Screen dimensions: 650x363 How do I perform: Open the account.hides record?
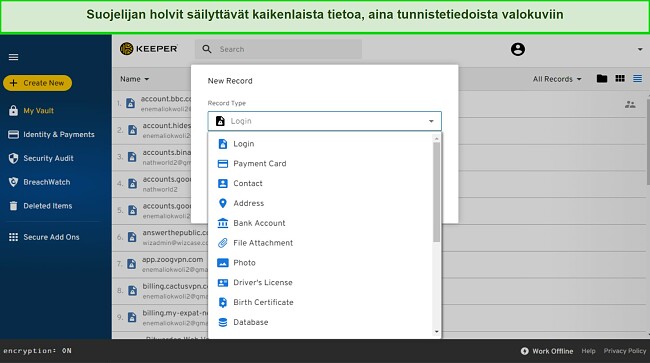click(x=153, y=131)
